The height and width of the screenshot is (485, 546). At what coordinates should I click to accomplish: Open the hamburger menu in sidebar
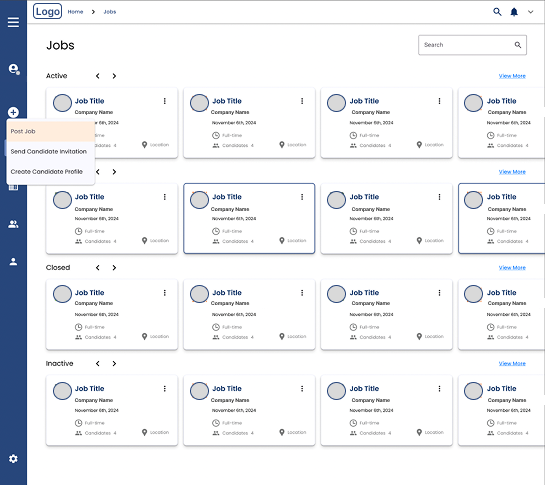point(13,22)
